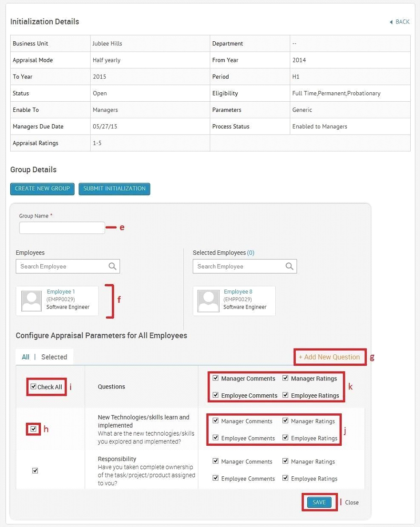Toggle header Employee Comments checkbox
Screen dimensions: 420x527
coord(216,395)
